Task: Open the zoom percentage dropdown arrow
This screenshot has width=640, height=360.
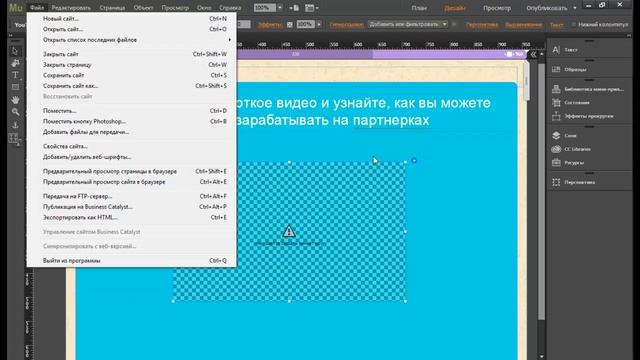Action: (x=280, y=8)
